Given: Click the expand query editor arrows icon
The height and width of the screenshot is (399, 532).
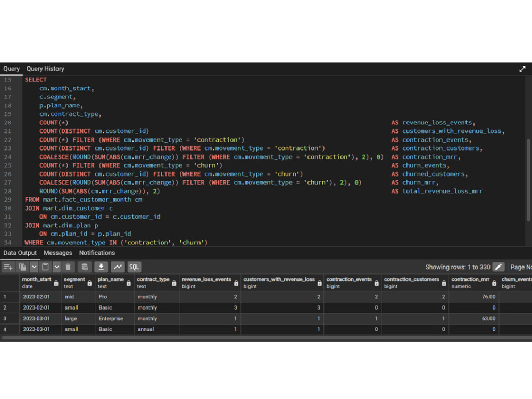Looking at the screenshot, I should coord(522,69).
